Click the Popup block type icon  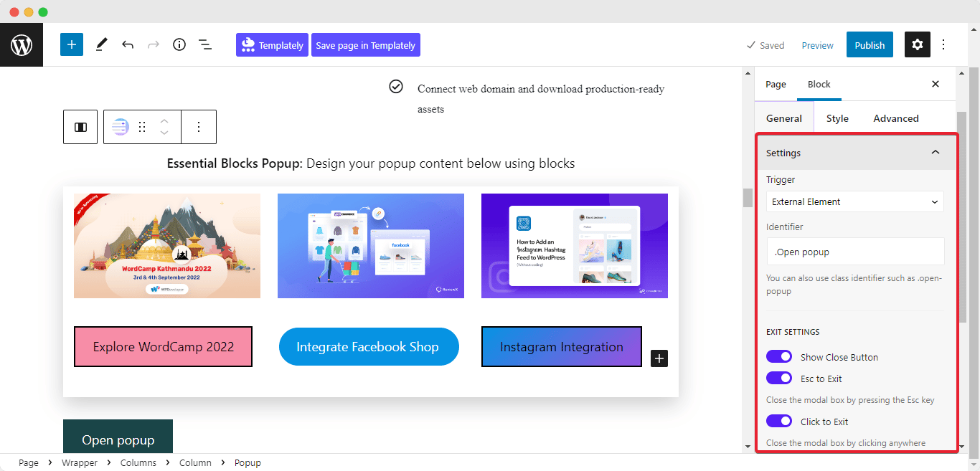pos(121,127)
